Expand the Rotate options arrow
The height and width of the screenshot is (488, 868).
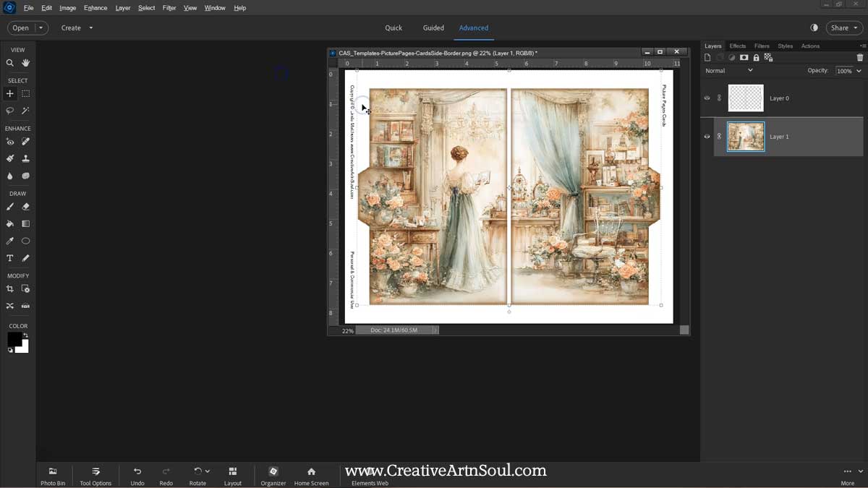pos(208,471)
